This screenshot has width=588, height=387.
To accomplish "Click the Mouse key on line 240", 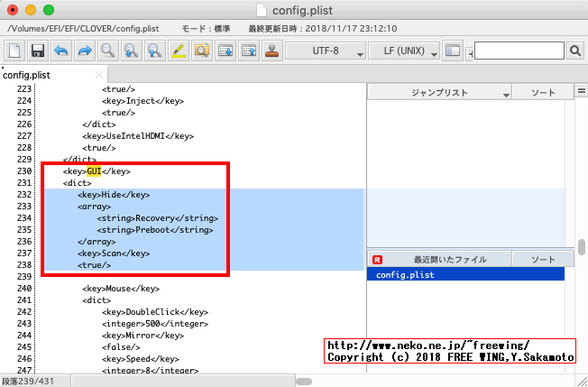I will [x=118, y=289].
